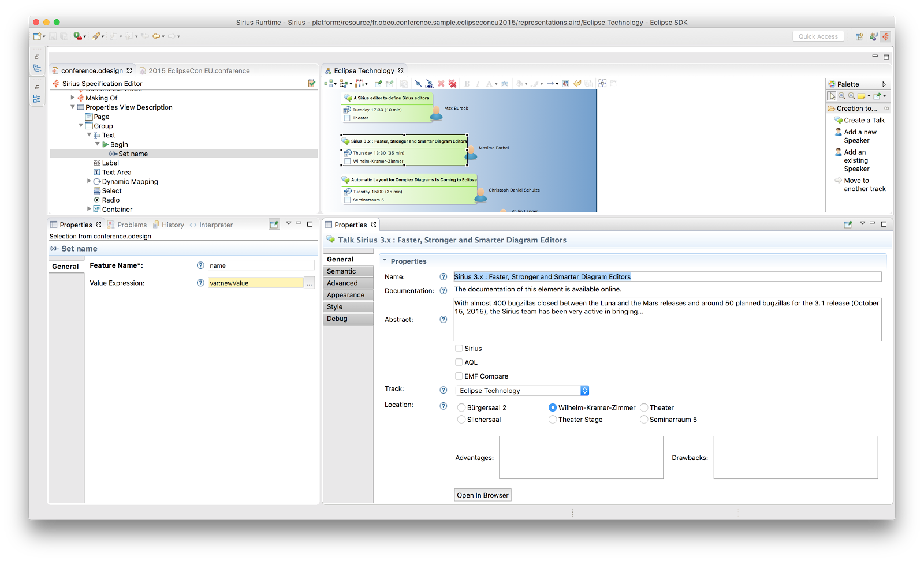Expand the Making Of tree node
Screen dimensions: 924x561
click(73, 98)
